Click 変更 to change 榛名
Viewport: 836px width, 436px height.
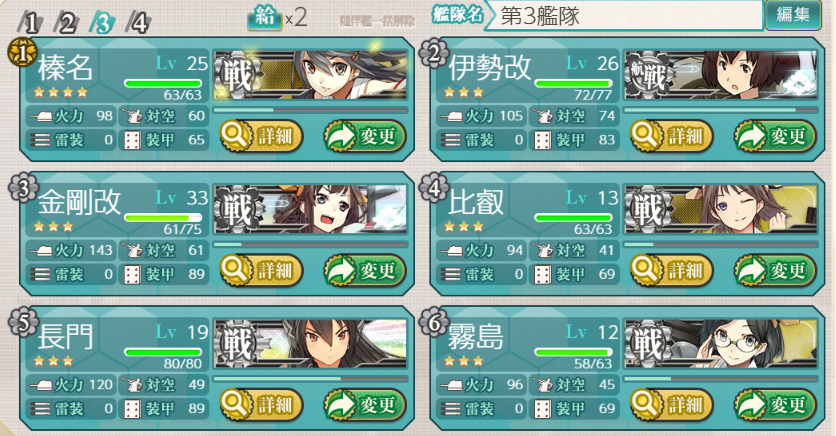click(365, 136)
